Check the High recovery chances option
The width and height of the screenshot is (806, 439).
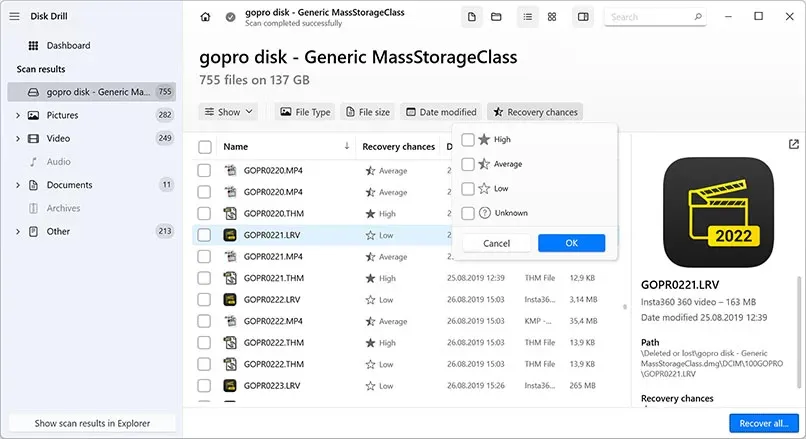point(468,140)
